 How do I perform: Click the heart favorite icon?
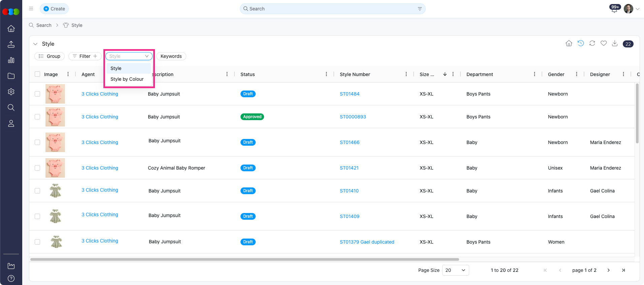click(x=604, y=43)
